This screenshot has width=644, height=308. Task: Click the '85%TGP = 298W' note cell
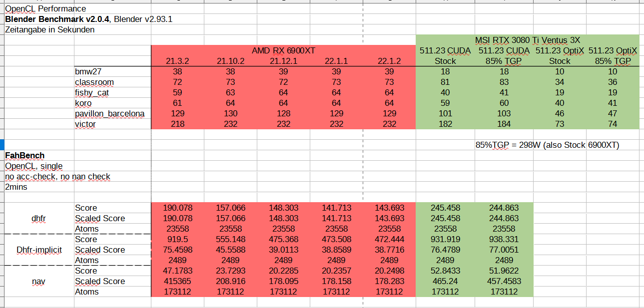548,145
